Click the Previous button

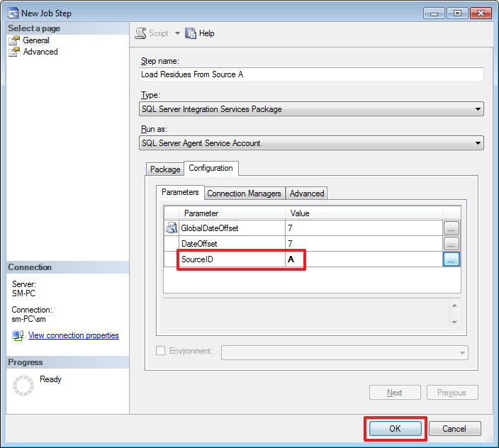coord(452,392)
